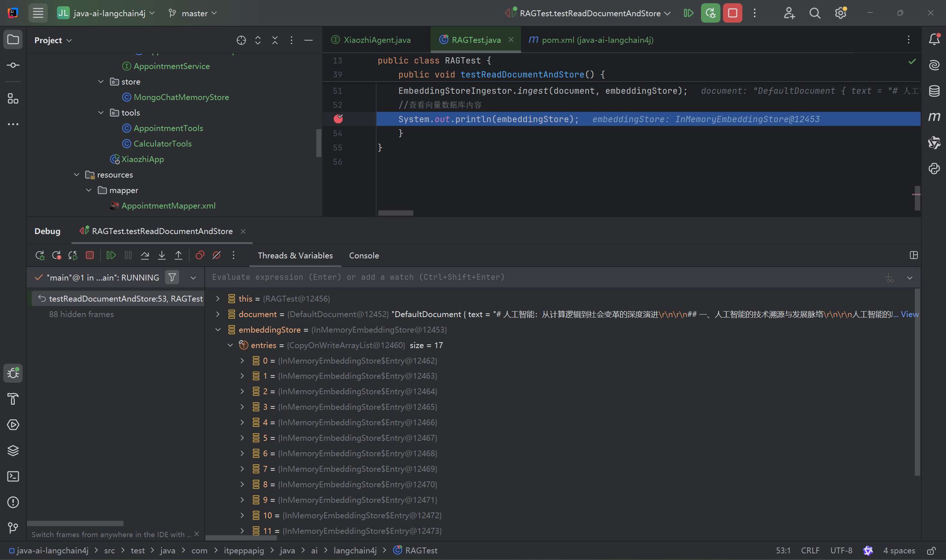Image resolution: width=946 pixels, height=560 pixels.
Task: Open Maven tool window from right sidebar
Action: [x=934, y=117]
